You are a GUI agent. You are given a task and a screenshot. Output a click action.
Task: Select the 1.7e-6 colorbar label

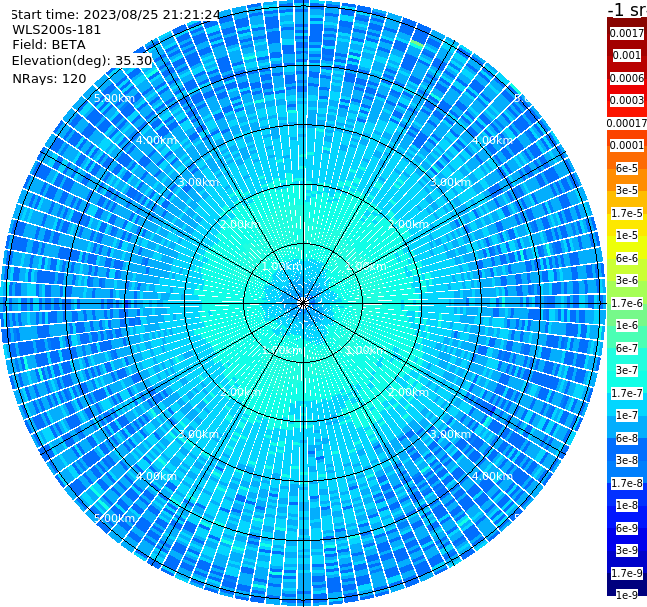coord(627,303)
